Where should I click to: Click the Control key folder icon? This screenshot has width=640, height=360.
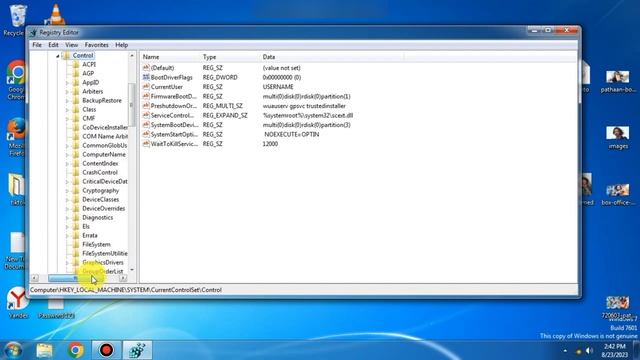coord(66,56)
